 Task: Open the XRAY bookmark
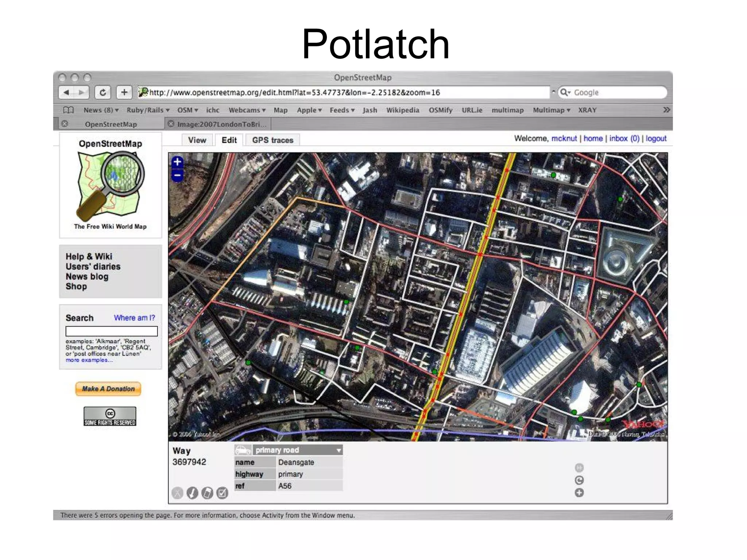tap(587, 110)
